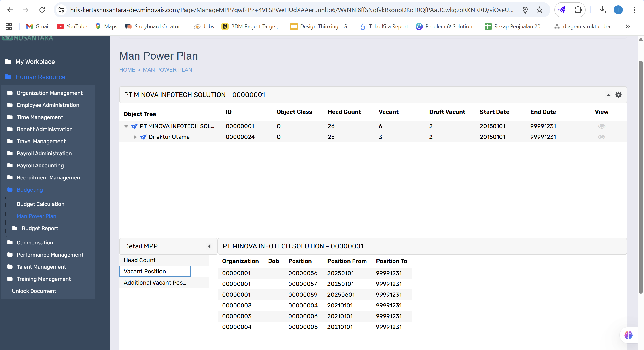This screenshot has height=350, width=644.
Task: Select the Head Count detail tab
Action: coord(140,260)
